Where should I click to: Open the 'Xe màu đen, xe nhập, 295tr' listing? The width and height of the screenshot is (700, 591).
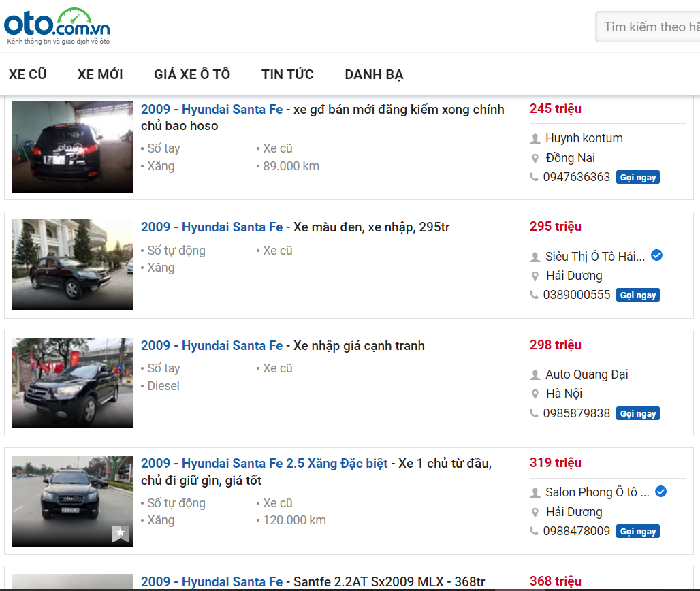(x=296, y=227)
